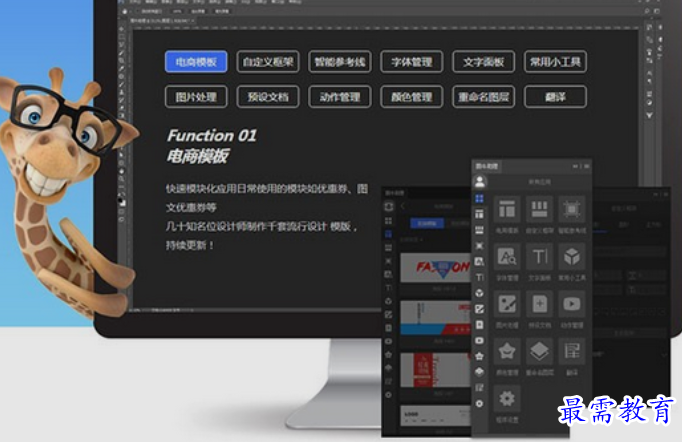
Task: Open 程序设置 gear tile in the plugin grid
Action: tap(507, 398)
